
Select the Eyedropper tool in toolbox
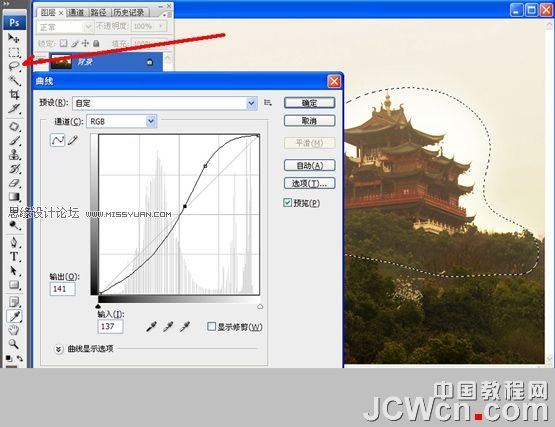14,316
